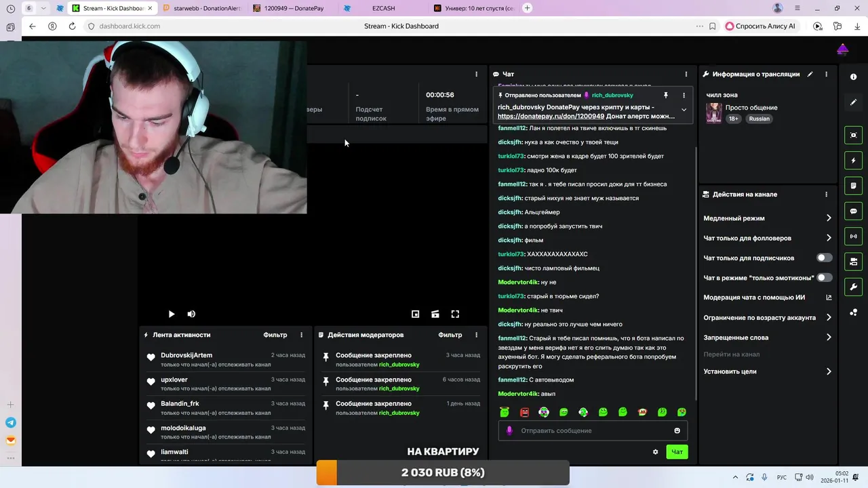This screenshot has height=488, width=868.
Task: Click the info icon in right sidebar
Action: tap(853, 77)
